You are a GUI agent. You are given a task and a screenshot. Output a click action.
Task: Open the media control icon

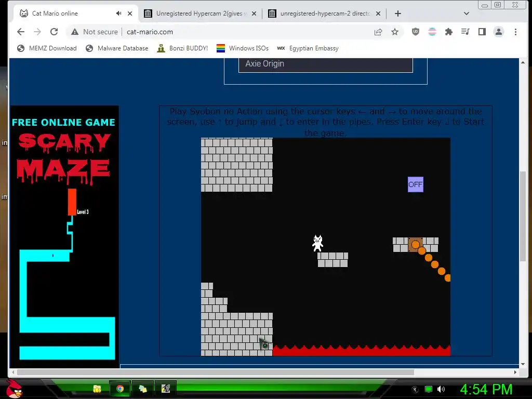point(465,32)
